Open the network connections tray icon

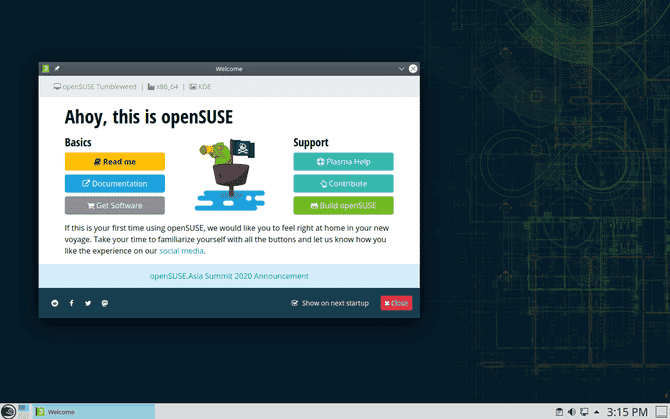(584, 412)
